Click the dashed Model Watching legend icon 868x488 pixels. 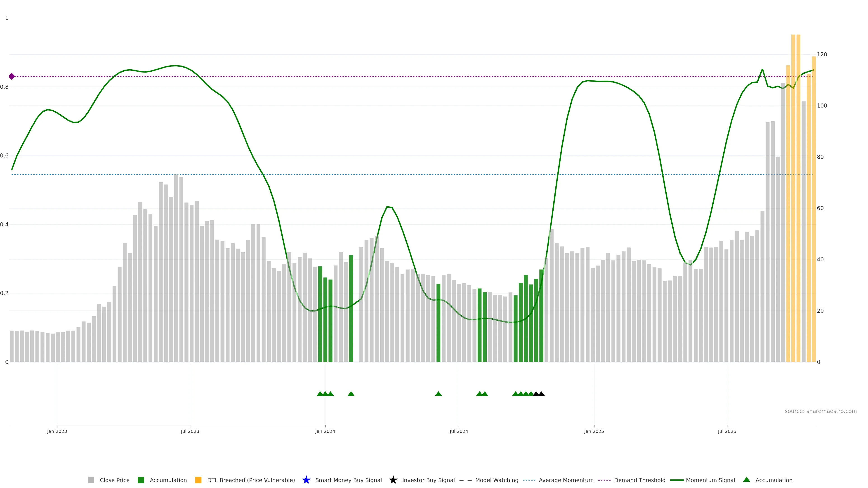click(x=465, y=480)
